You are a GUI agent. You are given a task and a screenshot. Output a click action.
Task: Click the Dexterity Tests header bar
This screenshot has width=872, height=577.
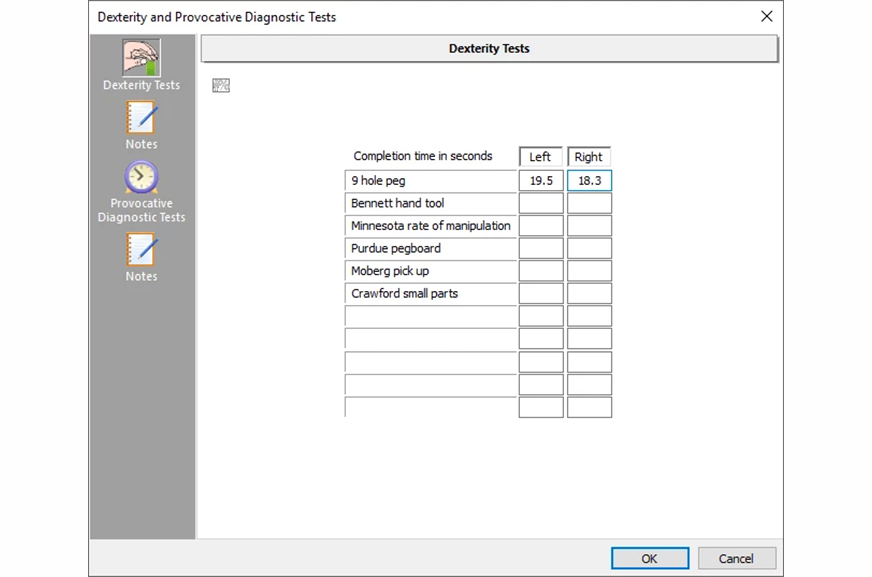point(489,48)
